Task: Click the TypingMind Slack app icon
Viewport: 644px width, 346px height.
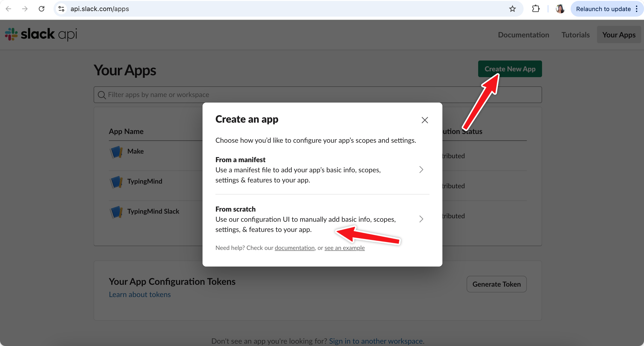Action: (x=116, y=212)
